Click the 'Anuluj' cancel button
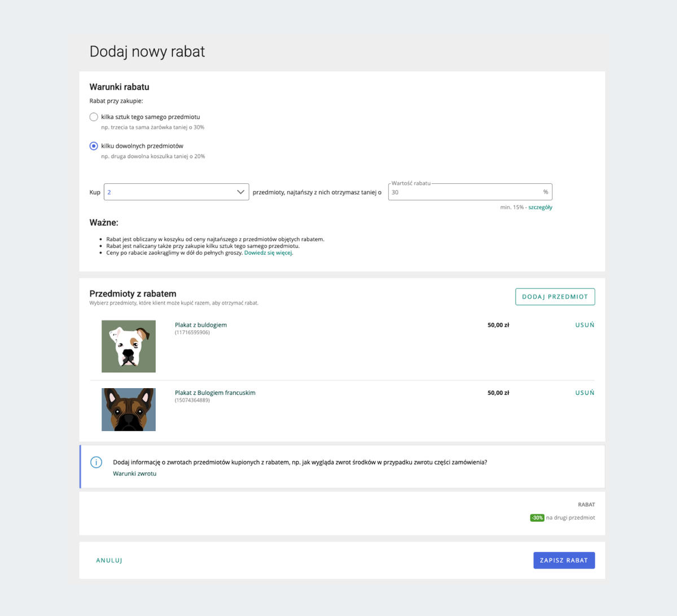This screenshot has height=616, width=677. click(109, 561)
